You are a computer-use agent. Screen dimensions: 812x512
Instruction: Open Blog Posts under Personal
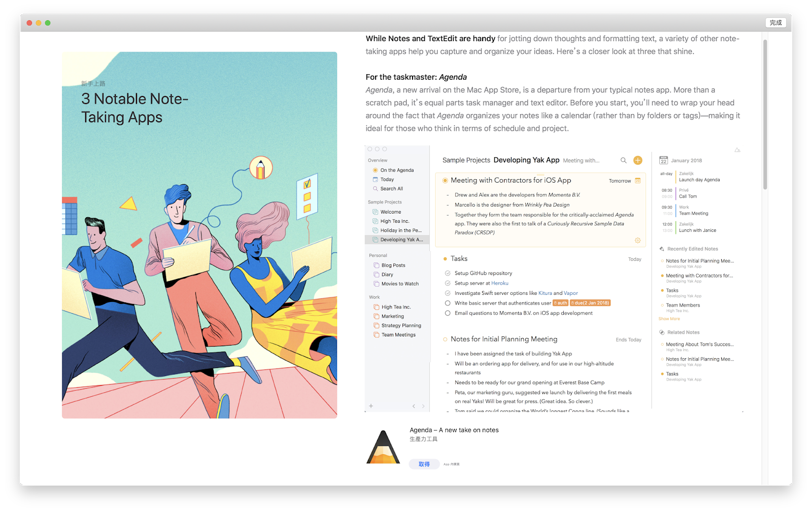pyautogui.click(x=393, y=265)
